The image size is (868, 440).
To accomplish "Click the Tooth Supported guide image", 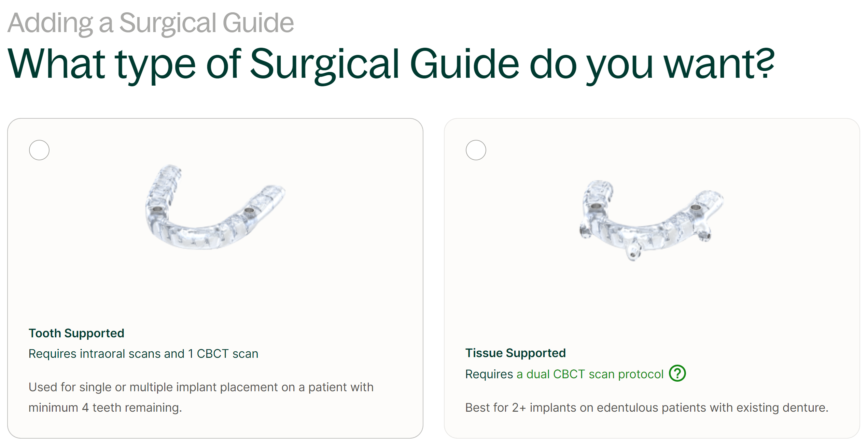I will 215,208.
